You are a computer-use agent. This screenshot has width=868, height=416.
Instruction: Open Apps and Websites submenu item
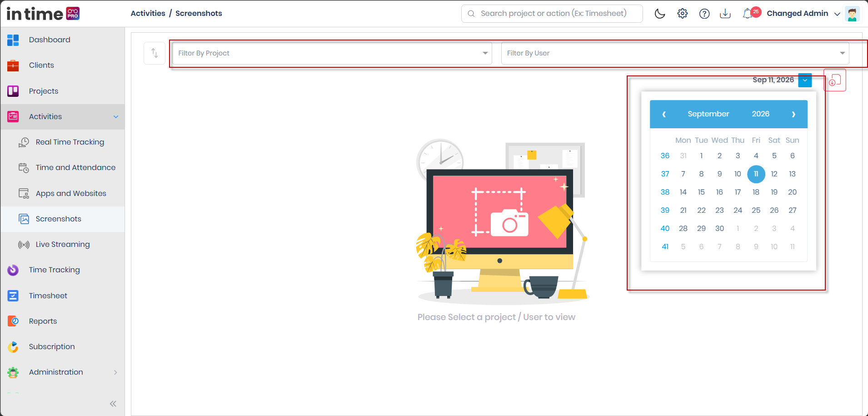pyautogui.click(x=62, y=193)
